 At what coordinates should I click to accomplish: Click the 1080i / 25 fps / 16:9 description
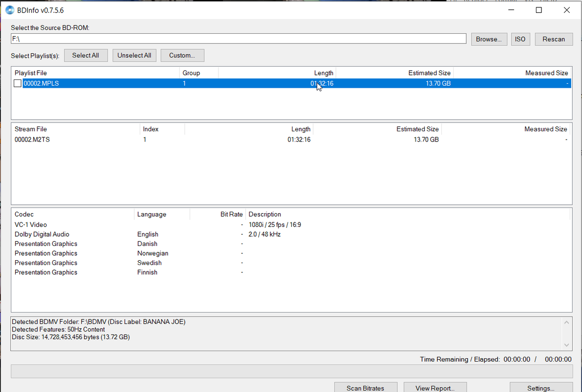pyautogui.click(x=275, y=224)
